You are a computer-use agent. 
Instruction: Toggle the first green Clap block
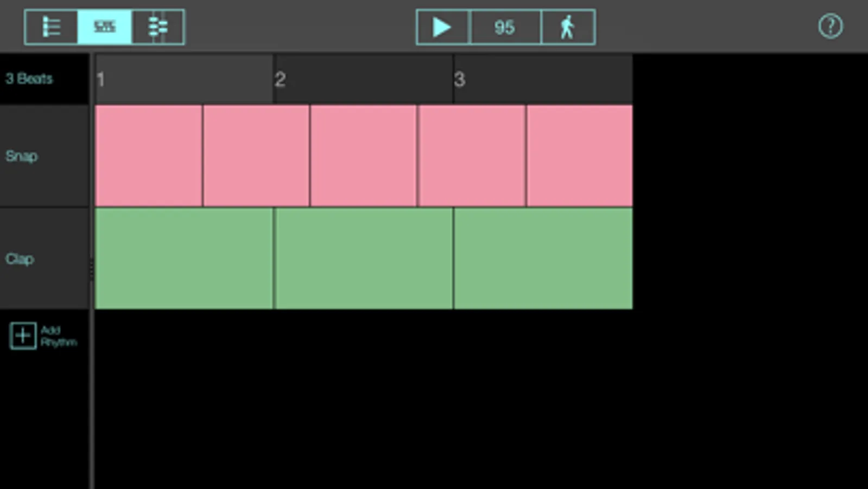coord(183,259)
